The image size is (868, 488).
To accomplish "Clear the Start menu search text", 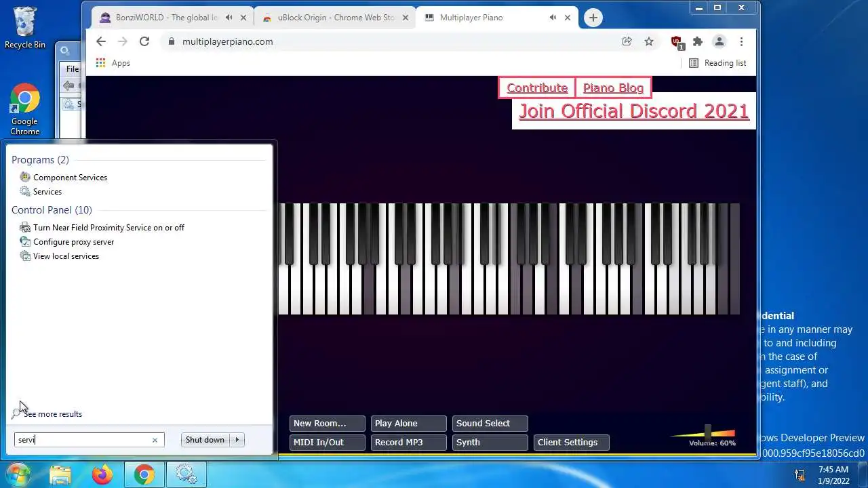I will click(155, 440).
